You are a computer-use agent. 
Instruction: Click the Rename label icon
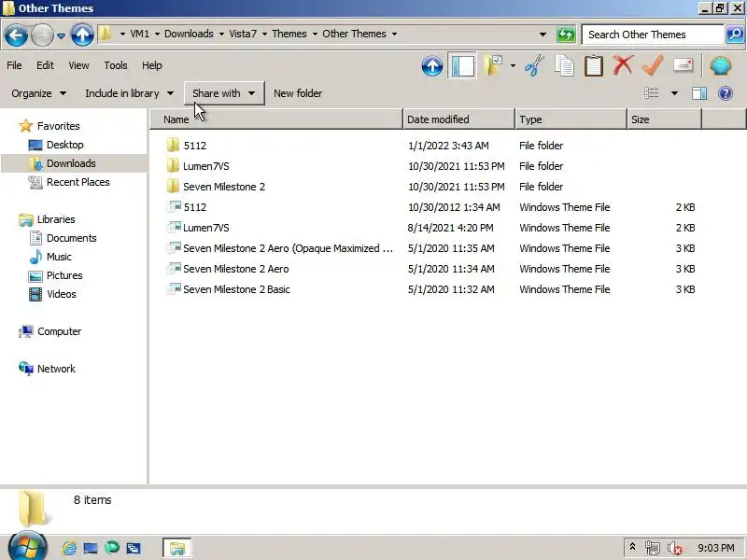(x=684, y=65)
